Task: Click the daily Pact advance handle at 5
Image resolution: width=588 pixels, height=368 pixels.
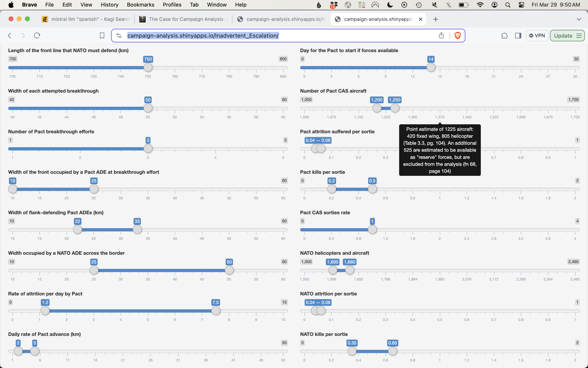Action: [x=35, y=351]
